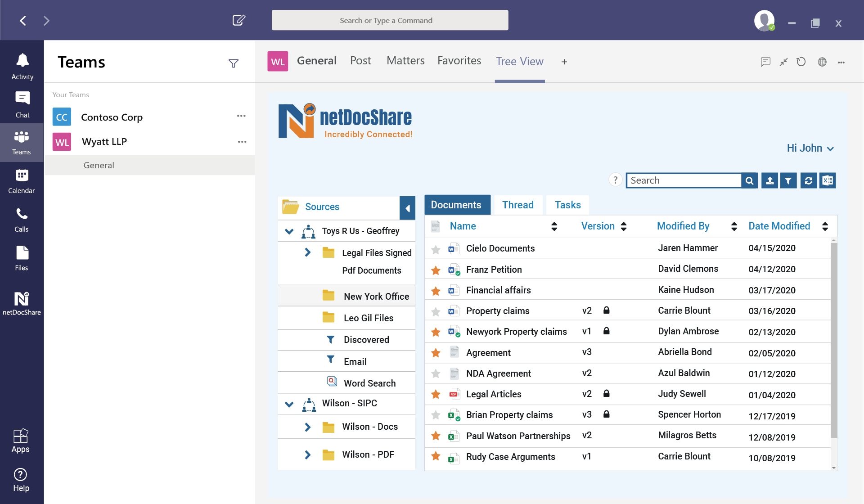Open more options for Wyatt LLP
Screen dimensions: 864x504
click(x=242, y=142)
